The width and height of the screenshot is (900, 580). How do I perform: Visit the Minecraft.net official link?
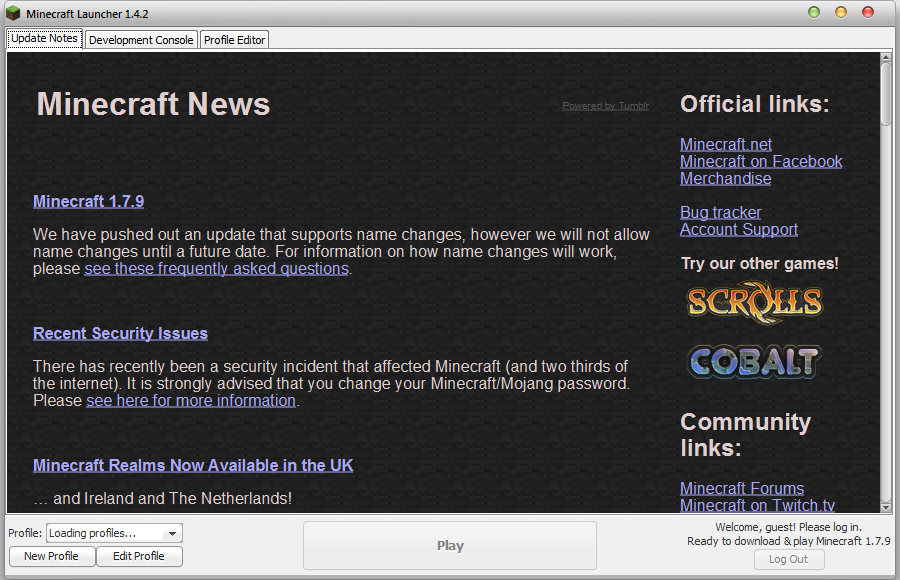(x=725, y=144)
